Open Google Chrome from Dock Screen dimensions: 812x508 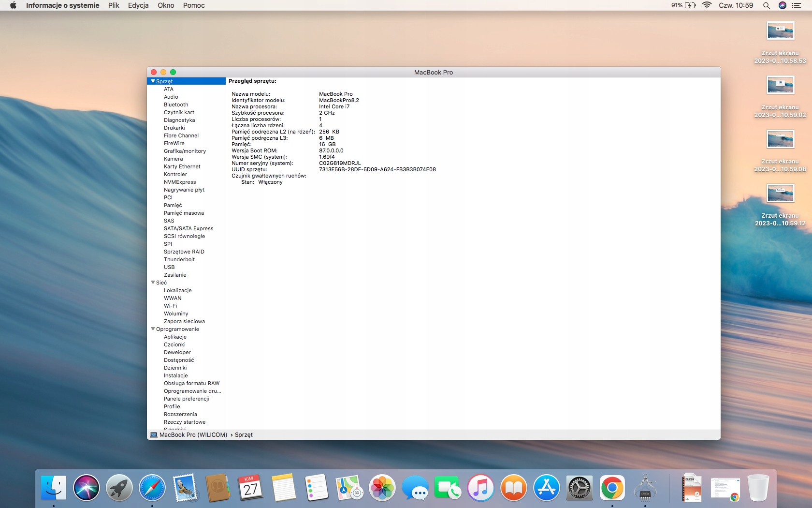(612, 488)
